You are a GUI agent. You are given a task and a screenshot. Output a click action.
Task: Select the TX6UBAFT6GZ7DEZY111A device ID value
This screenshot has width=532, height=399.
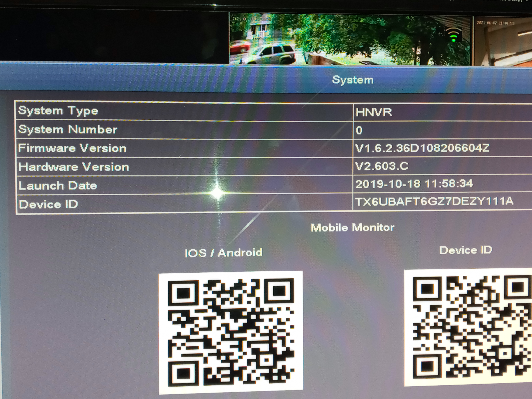click(x=434, y=202)
